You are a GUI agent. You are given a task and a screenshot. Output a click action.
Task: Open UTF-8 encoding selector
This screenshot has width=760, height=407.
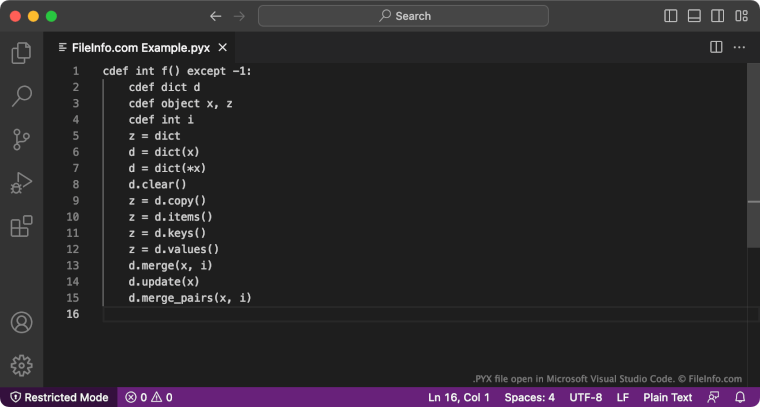click(x=585, y=397)
